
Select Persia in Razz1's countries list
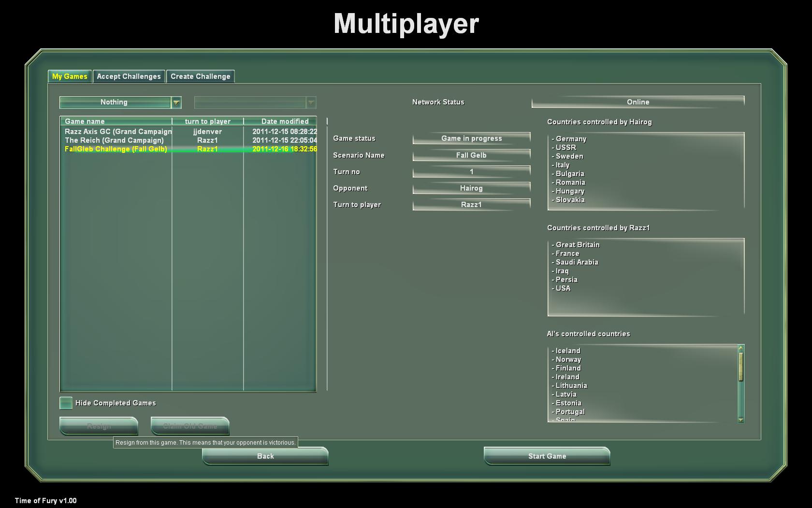coord(565,280)
